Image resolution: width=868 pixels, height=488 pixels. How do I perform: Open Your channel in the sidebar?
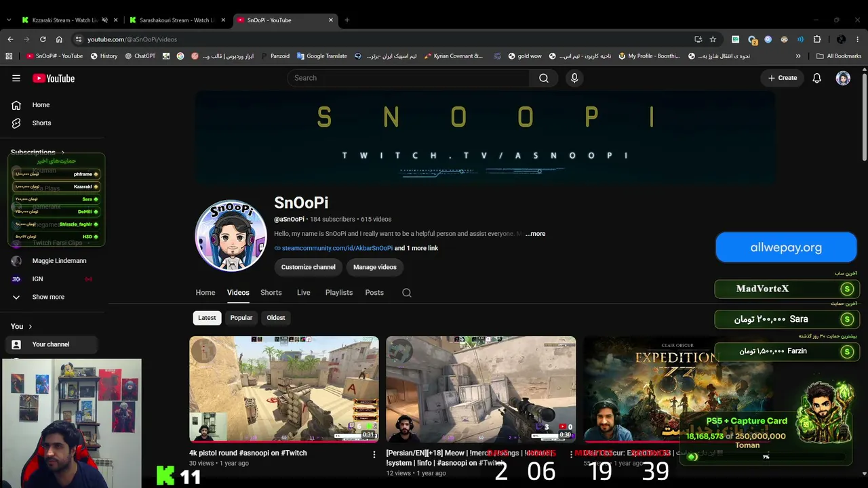point(52,344)
